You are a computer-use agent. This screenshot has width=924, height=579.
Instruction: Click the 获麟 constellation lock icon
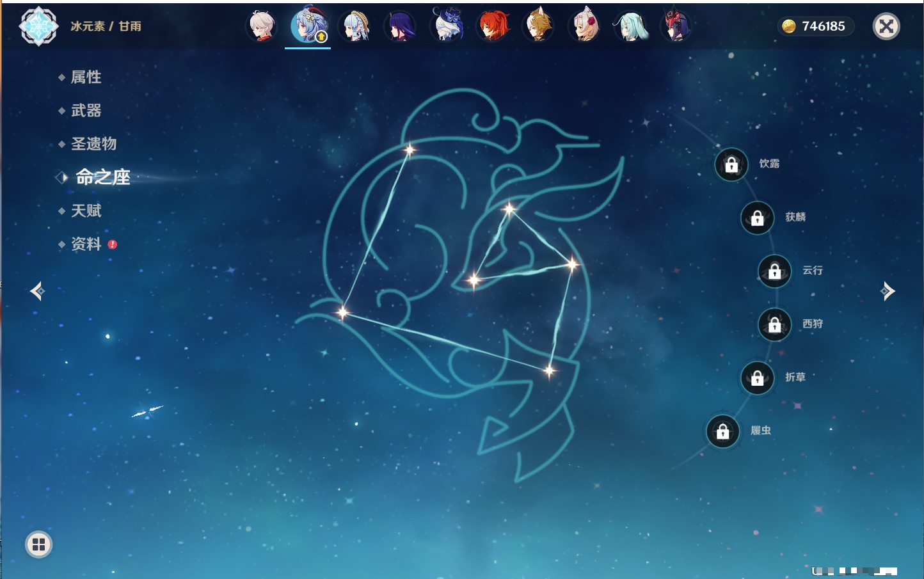tap(757, 218)
